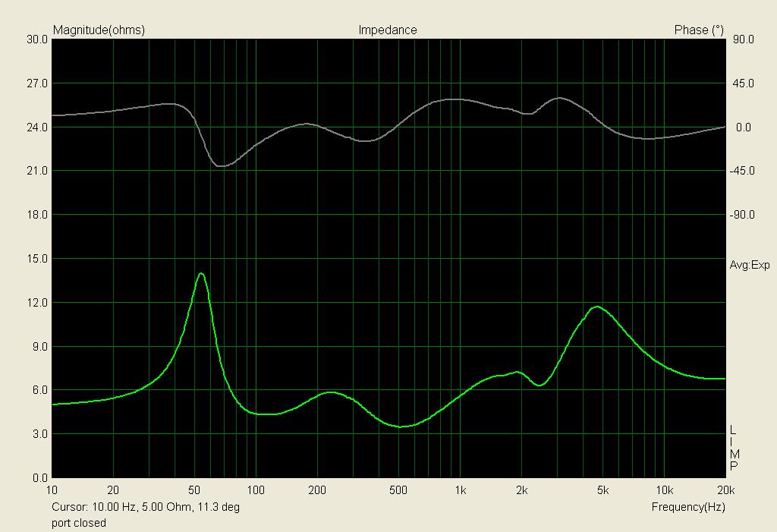
Task: Click the 18.0 magnitude scale value
Action: tap(37, 216)
